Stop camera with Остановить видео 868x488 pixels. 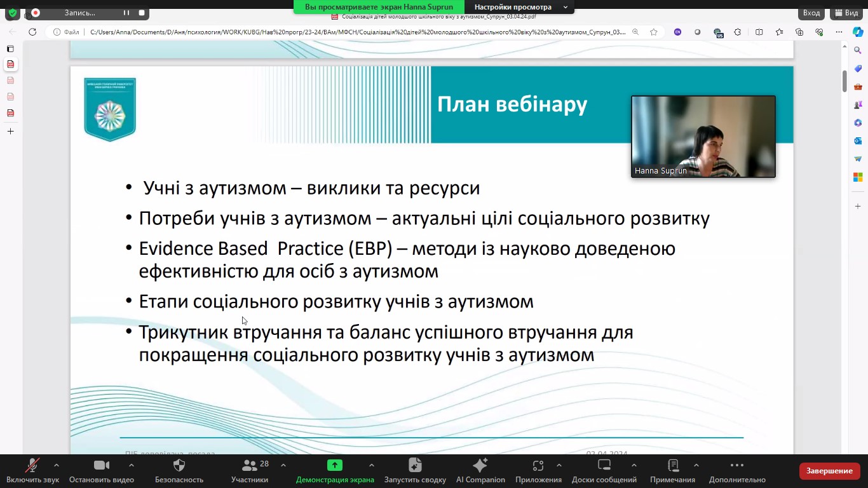pos(102,466)
